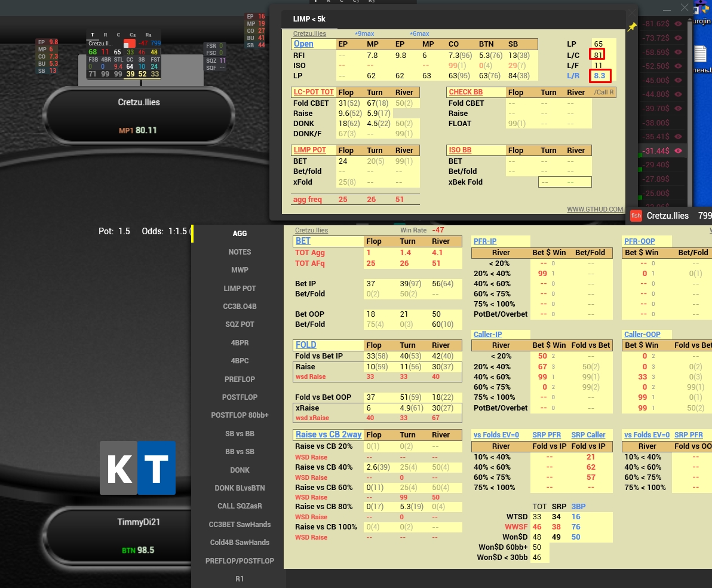Click the Cretzu.Ilies player name plate

[x=139, y=116]
